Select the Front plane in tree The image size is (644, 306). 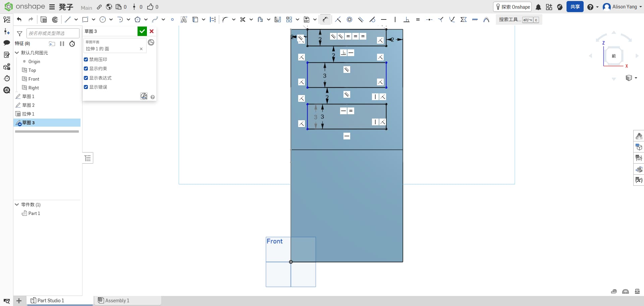click(34, 79)
